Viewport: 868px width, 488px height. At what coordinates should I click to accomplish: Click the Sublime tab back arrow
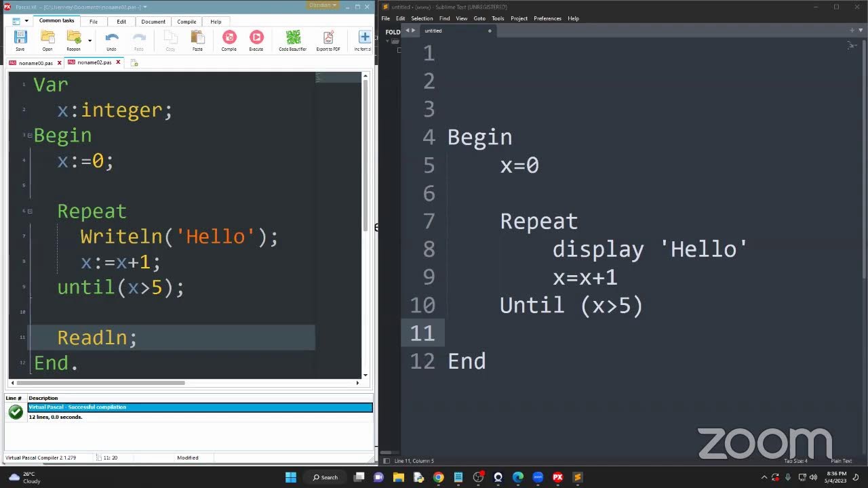407,30
